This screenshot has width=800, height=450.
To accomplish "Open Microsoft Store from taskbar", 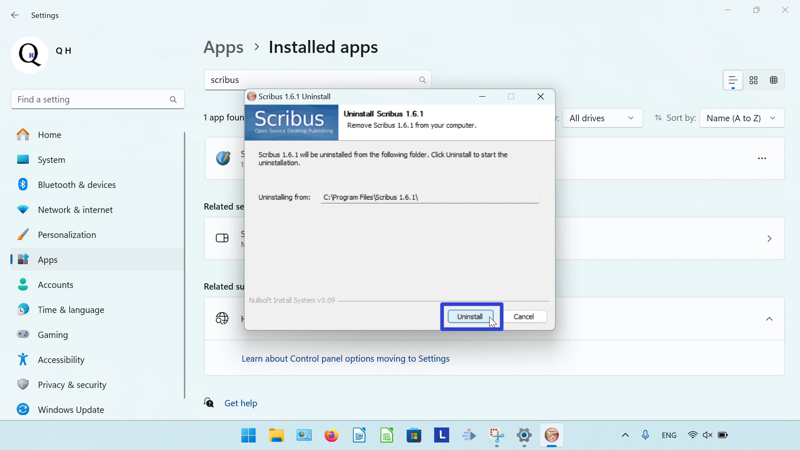I will point(414,435).
